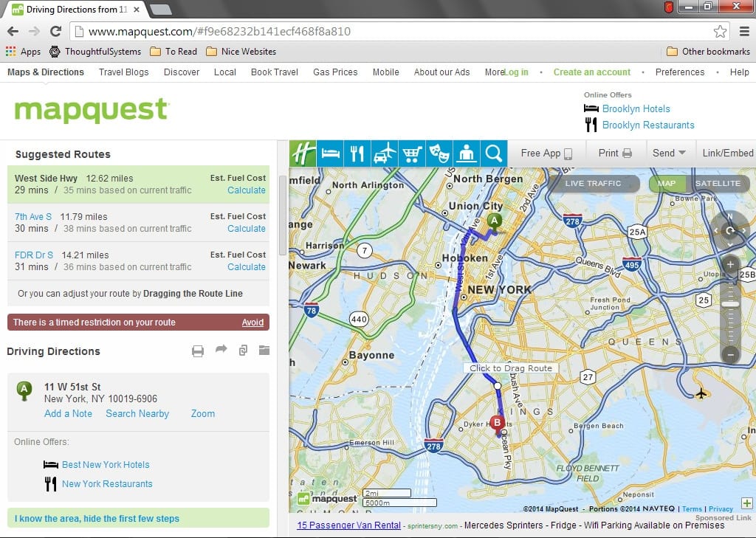The image size is (756, 538).
Task: Avoid the timed restriction on the route
Action: 252,322
